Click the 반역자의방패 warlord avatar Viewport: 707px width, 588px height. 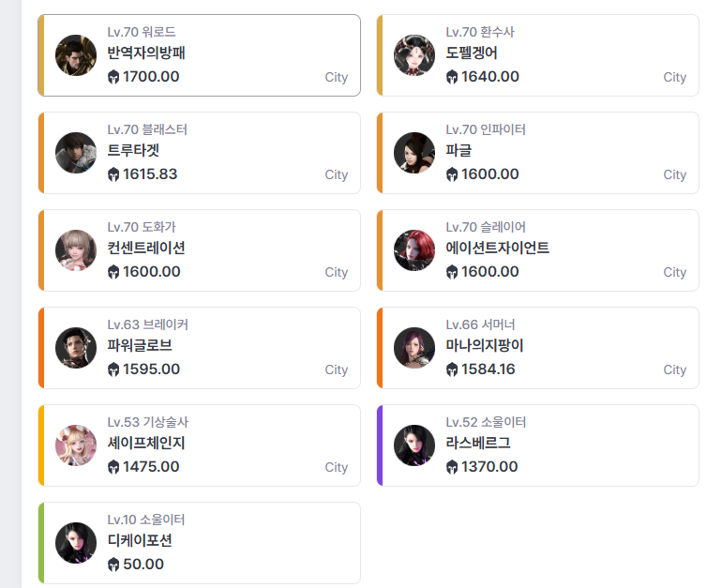pyautogui.click(x=76, y=55)
